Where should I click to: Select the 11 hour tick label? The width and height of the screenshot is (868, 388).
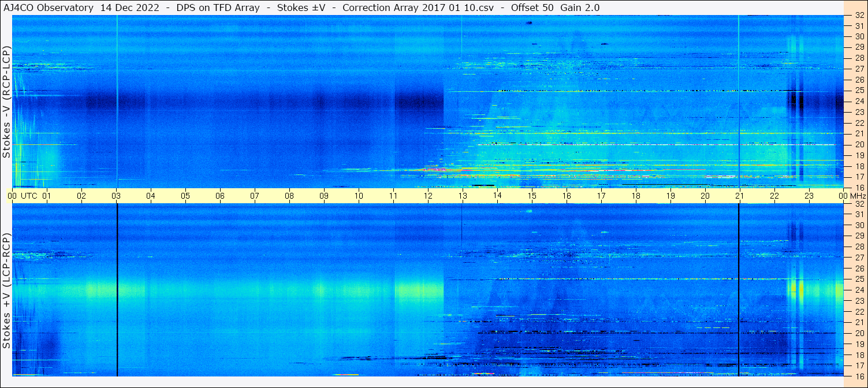(x=393, y=196)
